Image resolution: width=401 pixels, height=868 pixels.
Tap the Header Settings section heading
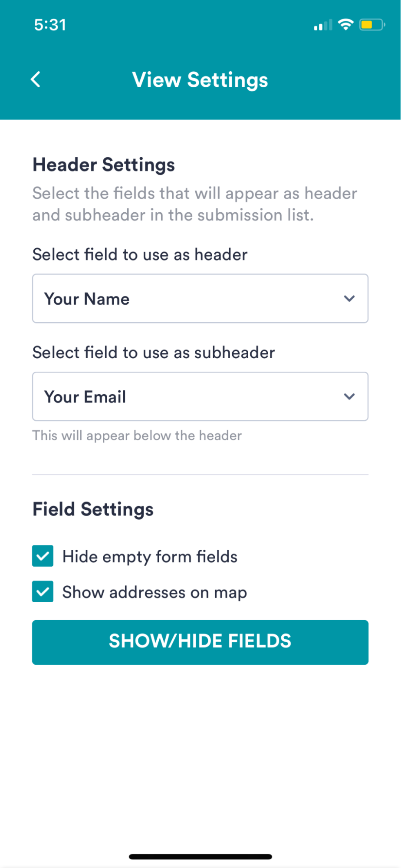pyautogui.click(x=104, y=165)
